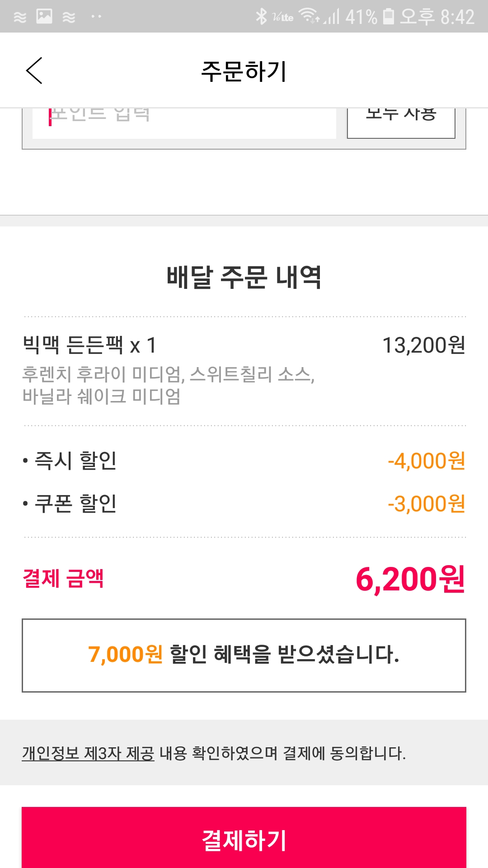Tap the 배달 주문 내역 heading

click(244, 277)
